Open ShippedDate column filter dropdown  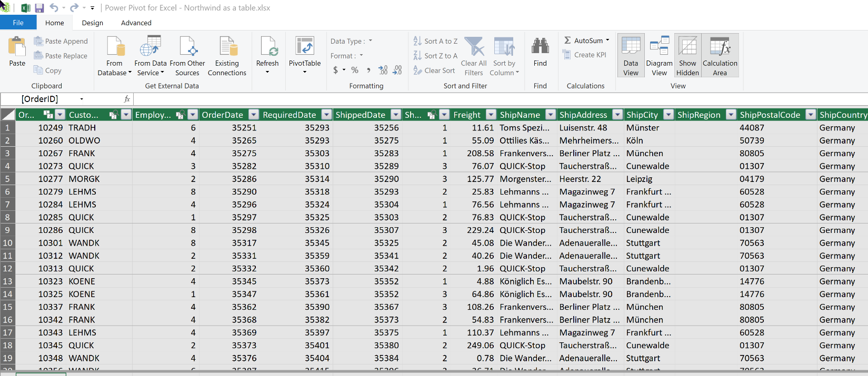point(396,115)
